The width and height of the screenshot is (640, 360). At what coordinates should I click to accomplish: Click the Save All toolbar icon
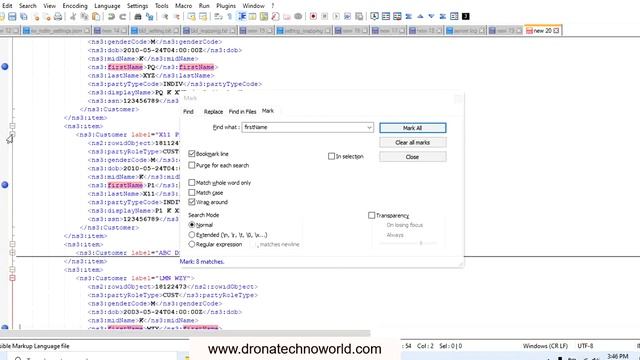tap(24, 16)
